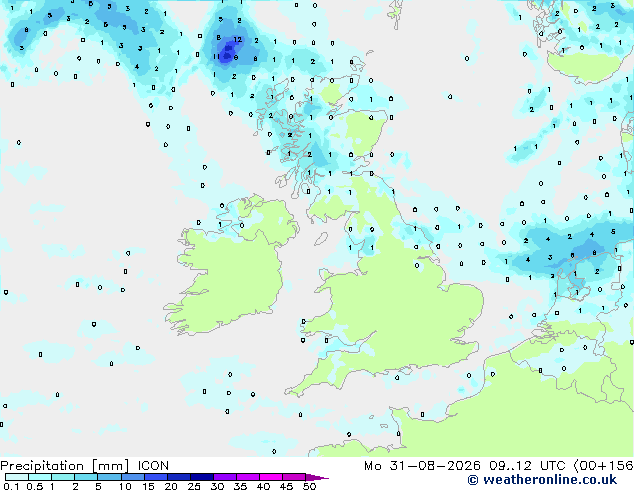Click the legend scale label "25"
The image size is (634, 490).
(x=194, y=486)
